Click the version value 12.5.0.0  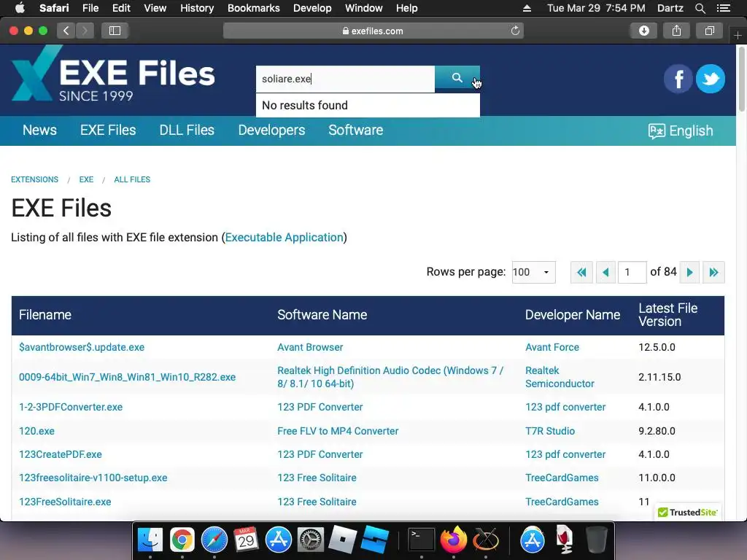[657, 347]
